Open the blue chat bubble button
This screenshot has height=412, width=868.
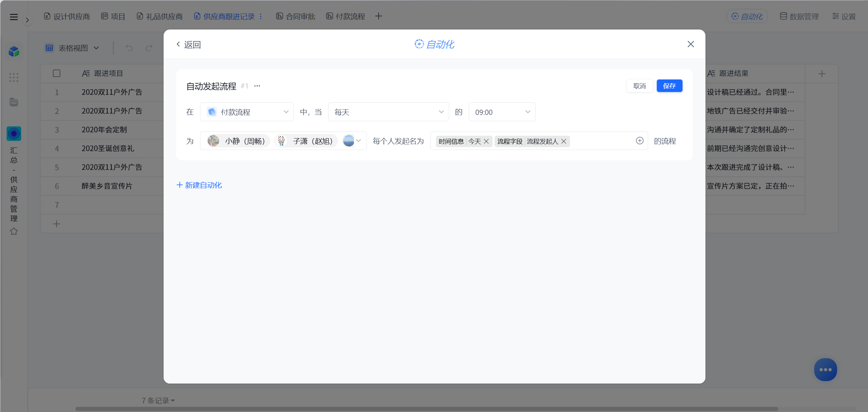pos(826,370)
